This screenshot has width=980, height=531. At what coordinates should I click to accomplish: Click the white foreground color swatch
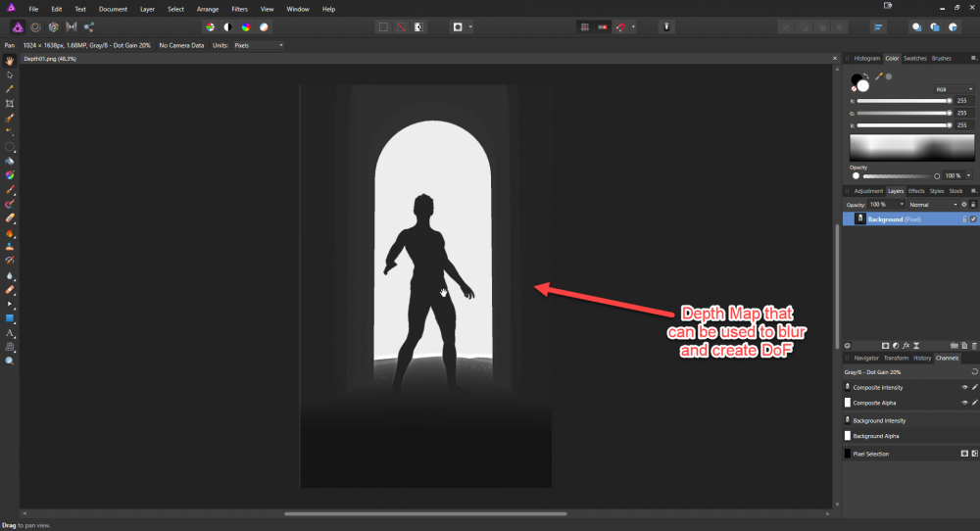pos(863,85)
